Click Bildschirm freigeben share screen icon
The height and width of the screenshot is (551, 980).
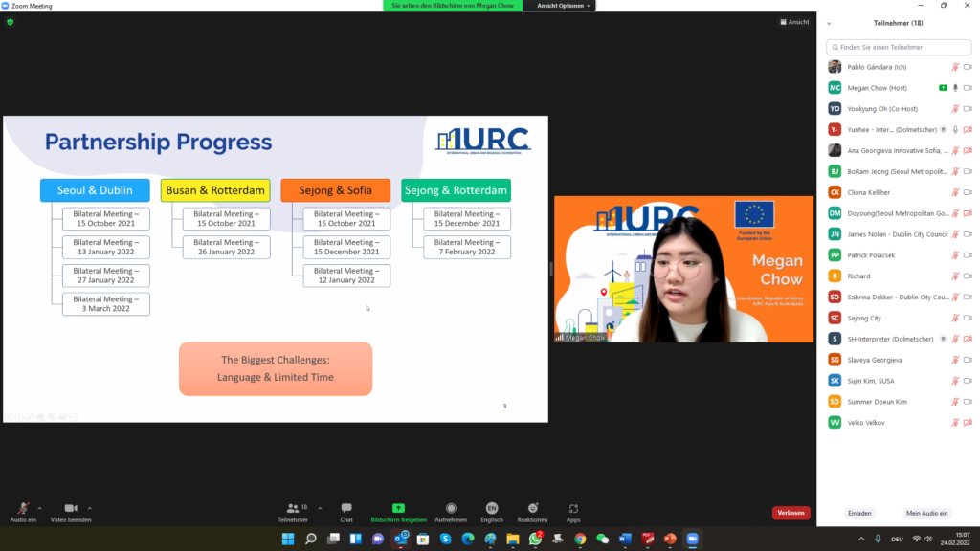click(x=398, y=508)
